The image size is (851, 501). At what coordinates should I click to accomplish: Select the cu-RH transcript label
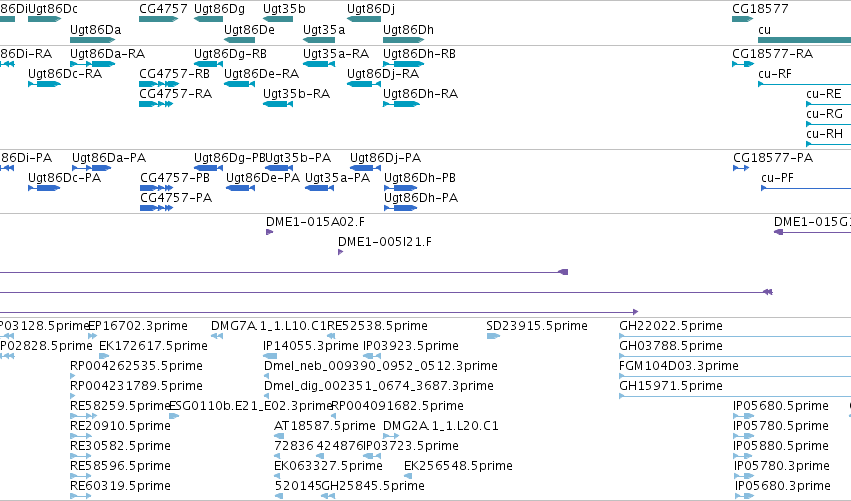point(824,134)
